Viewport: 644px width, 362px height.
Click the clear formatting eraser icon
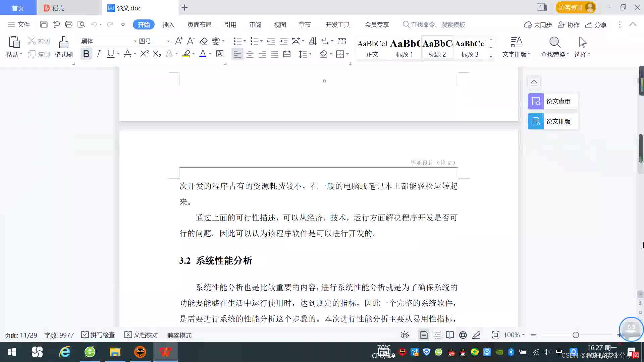pyautogui.click(x=204, y=41)
